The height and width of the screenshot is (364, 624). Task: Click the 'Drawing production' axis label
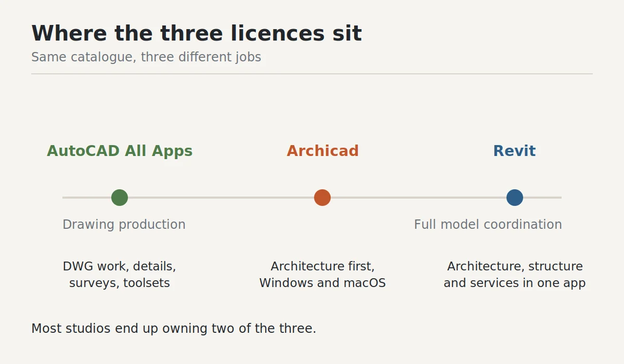point(124,225)
